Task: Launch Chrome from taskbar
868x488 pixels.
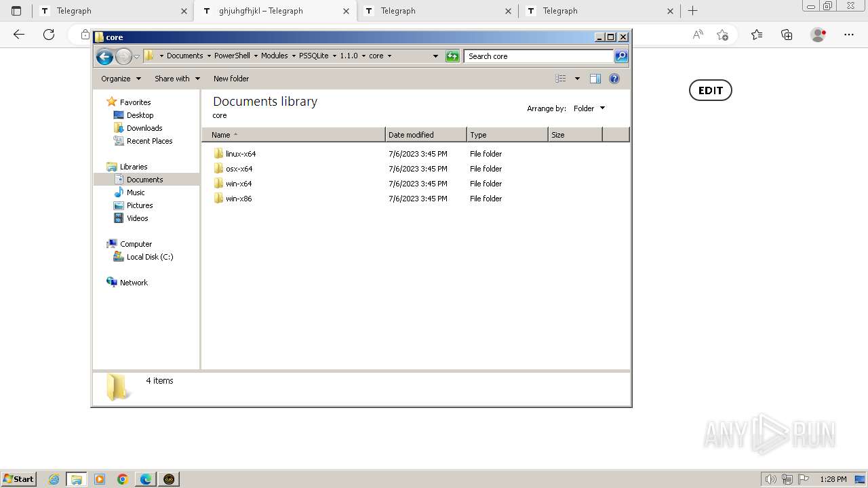Action: [123, 479]
